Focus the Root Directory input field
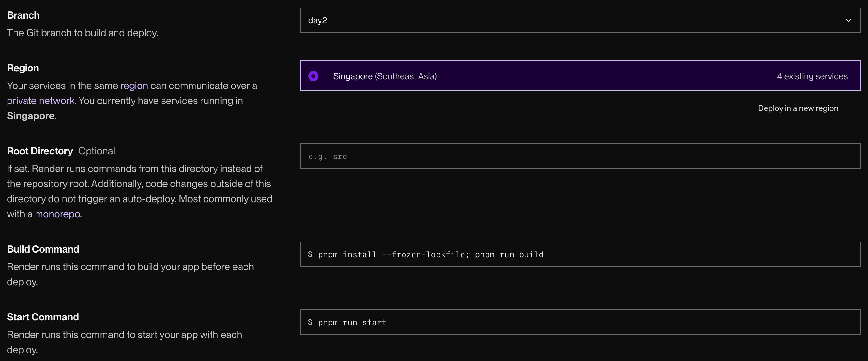Viewport: 868px width, 361px height. click(580, 156)
